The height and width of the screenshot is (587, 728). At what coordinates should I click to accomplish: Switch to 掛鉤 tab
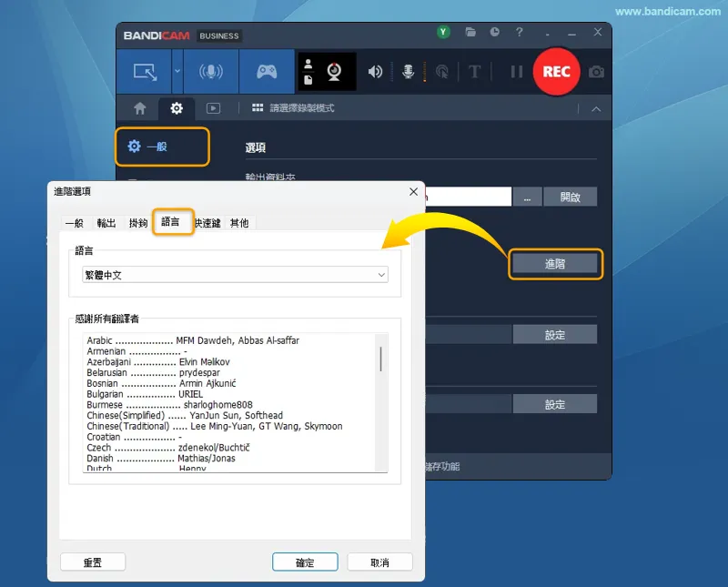coord(138,223)
